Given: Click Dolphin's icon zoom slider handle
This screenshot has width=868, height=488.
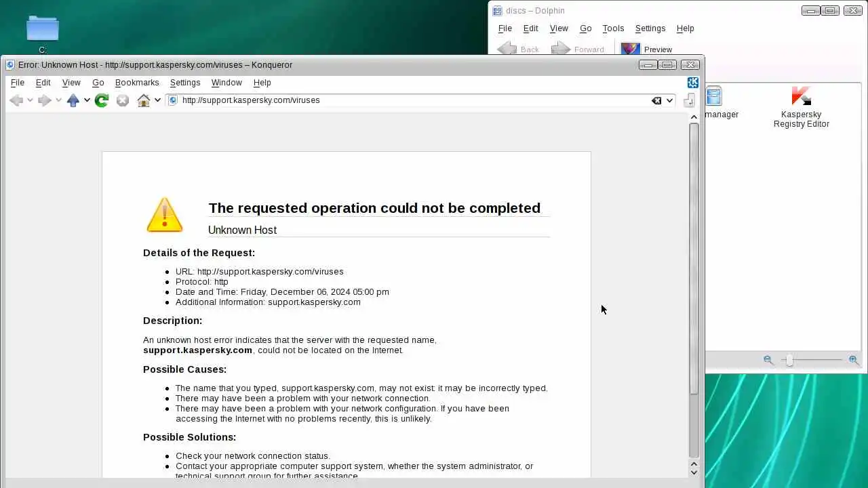Looking at the screenshot, I should (x=789, y=361).
